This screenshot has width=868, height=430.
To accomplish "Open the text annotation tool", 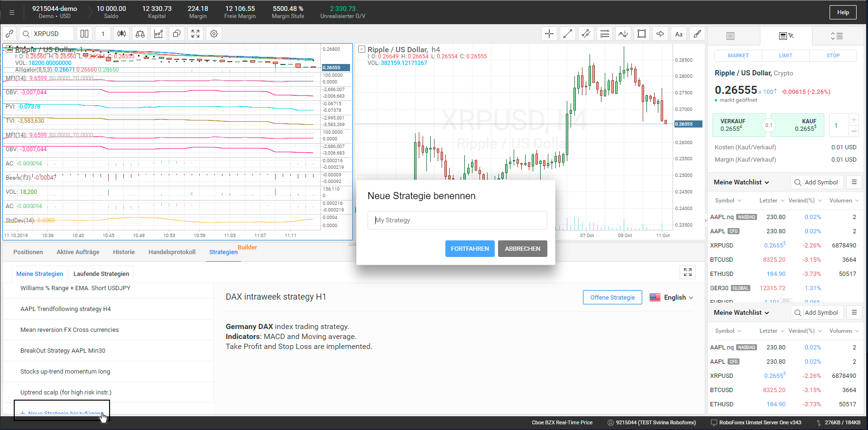I will (679, 34).
